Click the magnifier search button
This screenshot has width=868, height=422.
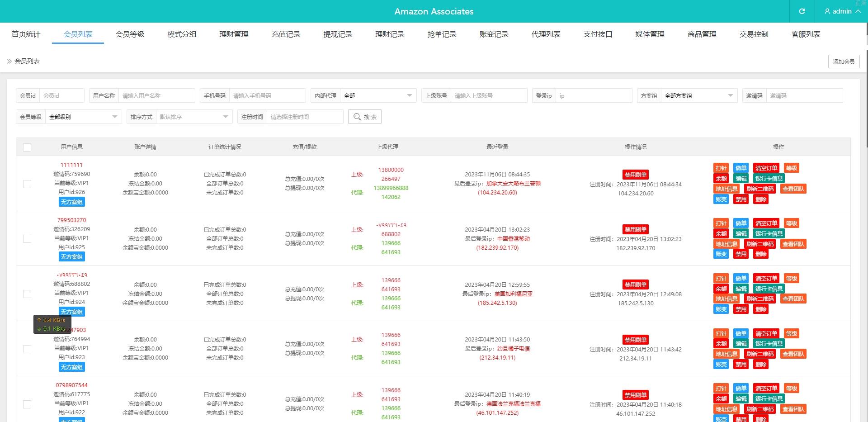point(364,117)
